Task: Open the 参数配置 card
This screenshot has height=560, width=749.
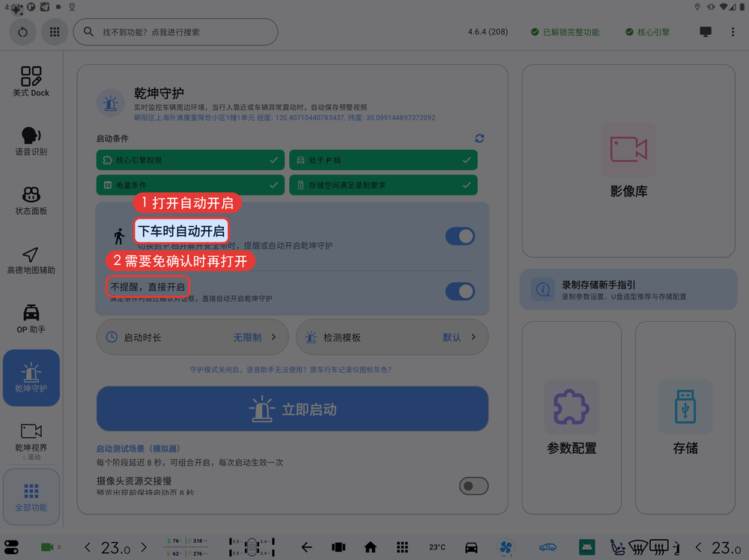Action: pyautogui.click(x=571, y=418)
